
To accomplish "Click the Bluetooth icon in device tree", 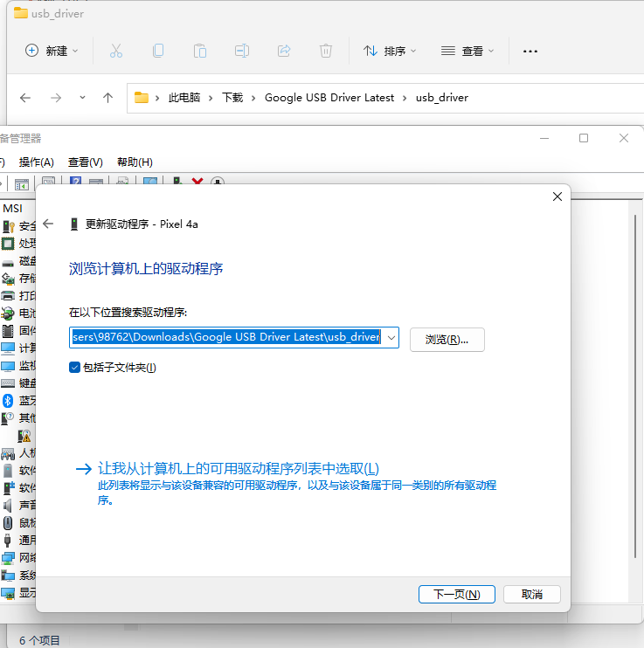I will tap(8, 401).
